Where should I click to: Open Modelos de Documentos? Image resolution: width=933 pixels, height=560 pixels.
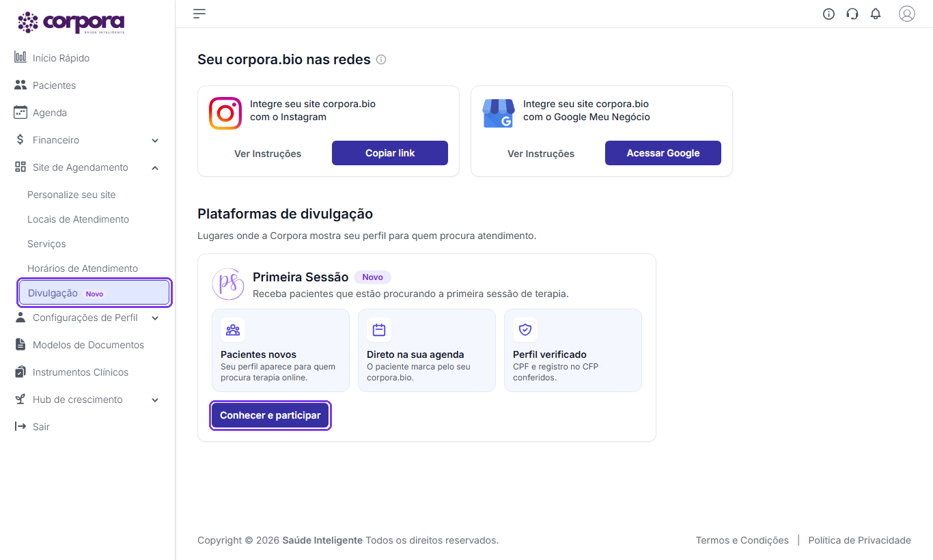pyautogui.click(x=87, y=345)
